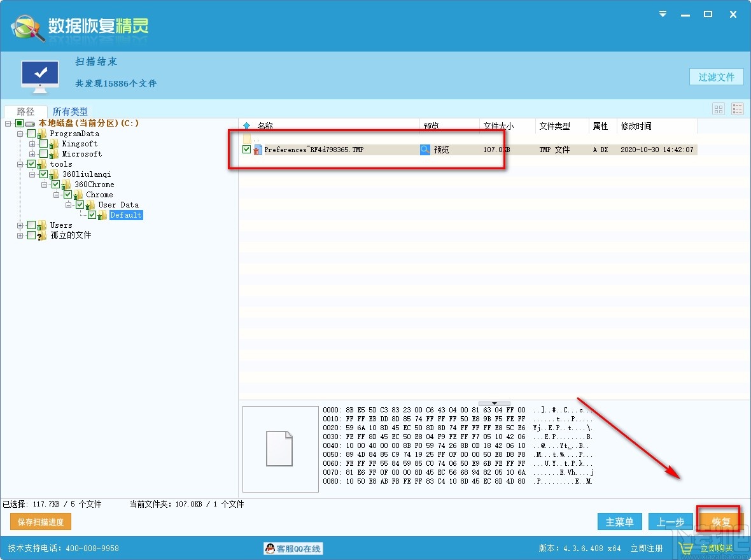Image resolution: width=751 pixels, height=560 pixels.
Task: Expand the Kingsoft tree node
Action: tap(32, 144)
